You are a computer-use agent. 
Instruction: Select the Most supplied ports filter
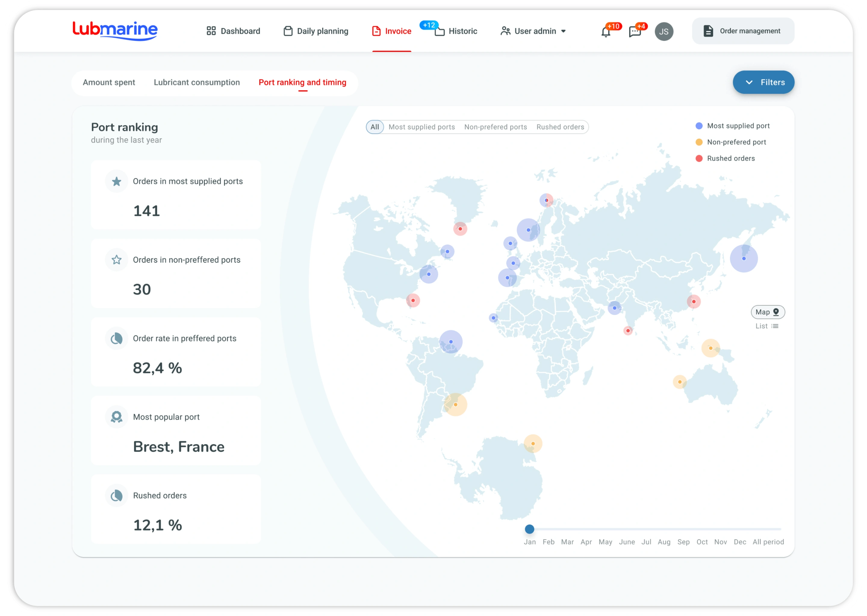coord(421,127)
